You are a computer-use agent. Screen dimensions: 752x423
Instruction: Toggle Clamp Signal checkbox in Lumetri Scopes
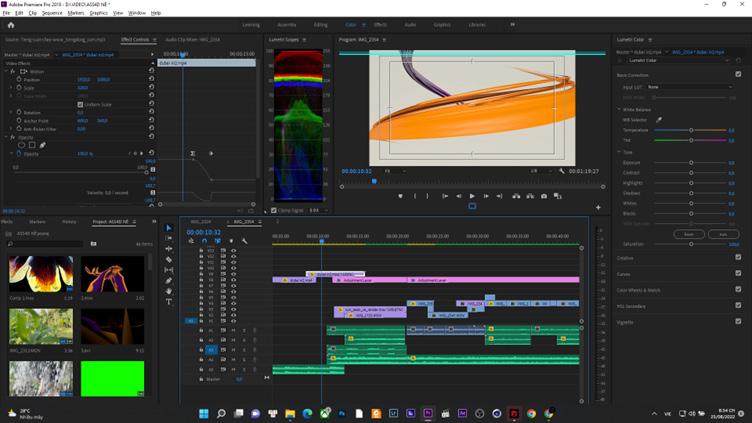point(274,210)
